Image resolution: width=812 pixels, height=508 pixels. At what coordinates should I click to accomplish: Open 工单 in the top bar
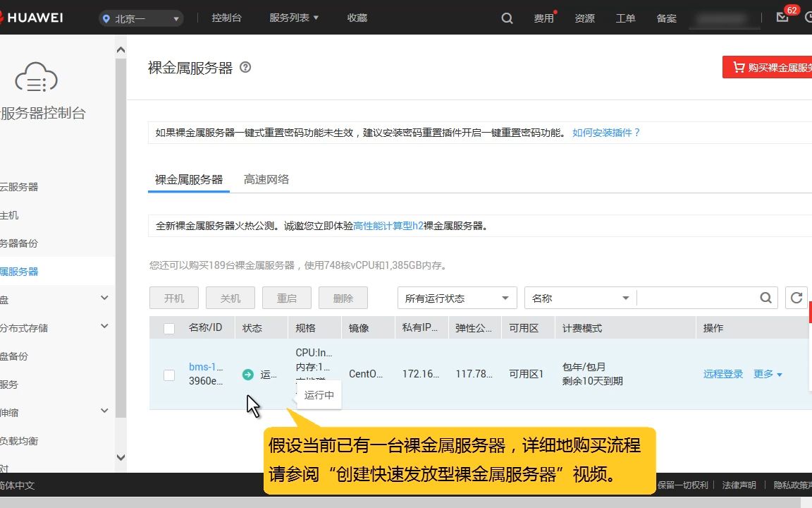pyautogui.click(x=626, y=18)
